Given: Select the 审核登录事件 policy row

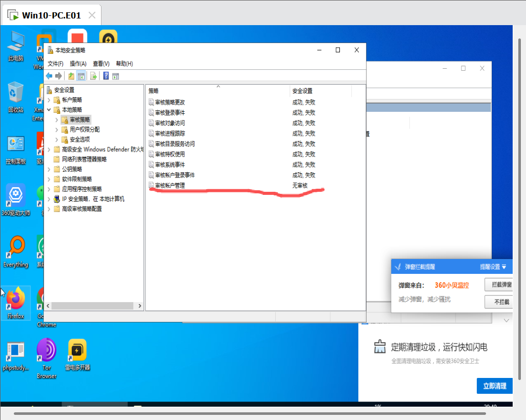Looking at the screenshot, I should 249,113.
